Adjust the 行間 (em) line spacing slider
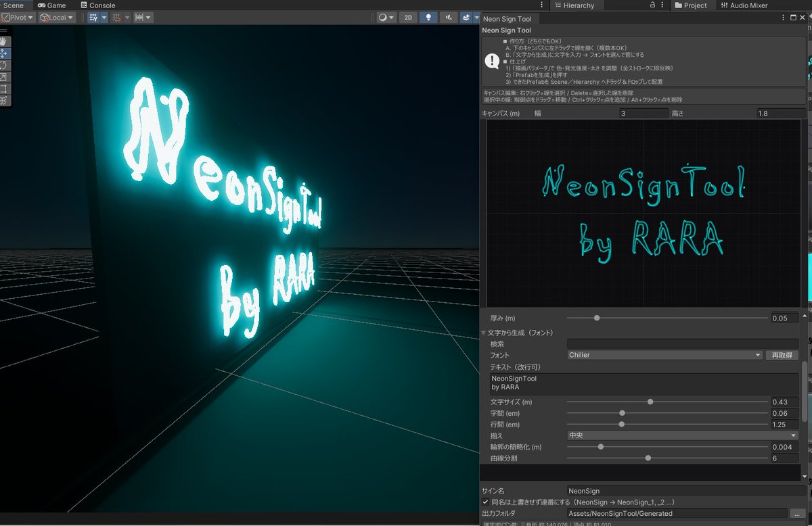 667,425
